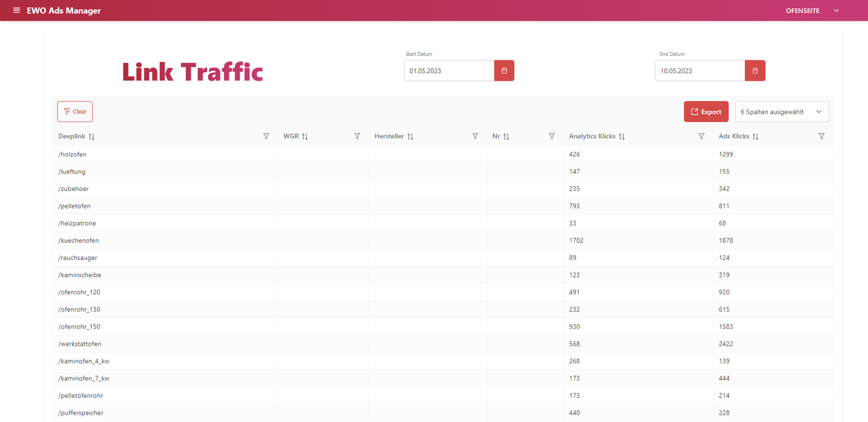
Task: Sort table by Ads Klicks
Action: [x=756, y=137]
